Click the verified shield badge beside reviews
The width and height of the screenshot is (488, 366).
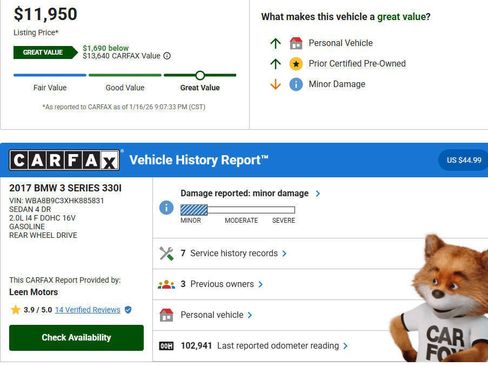pyautogui.click(x=128, y=310)
